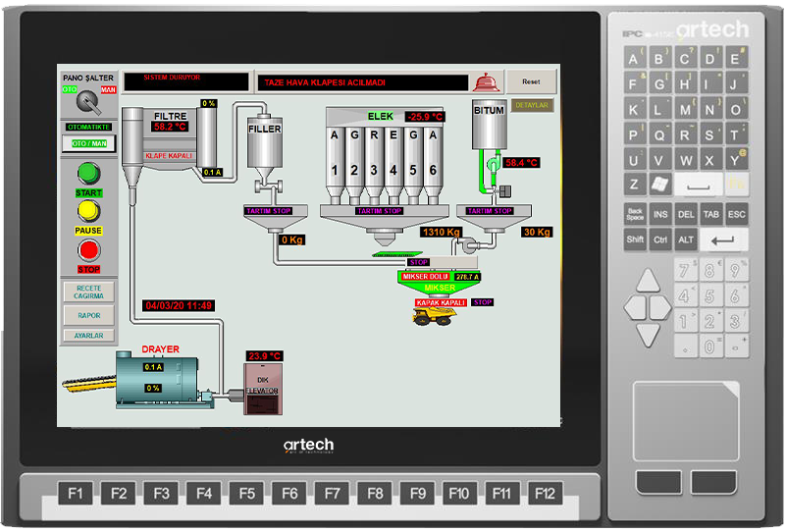This screenshot has height=532, width=785.
Task: Click the Filler silo graphic
Action: click(264, 147)
